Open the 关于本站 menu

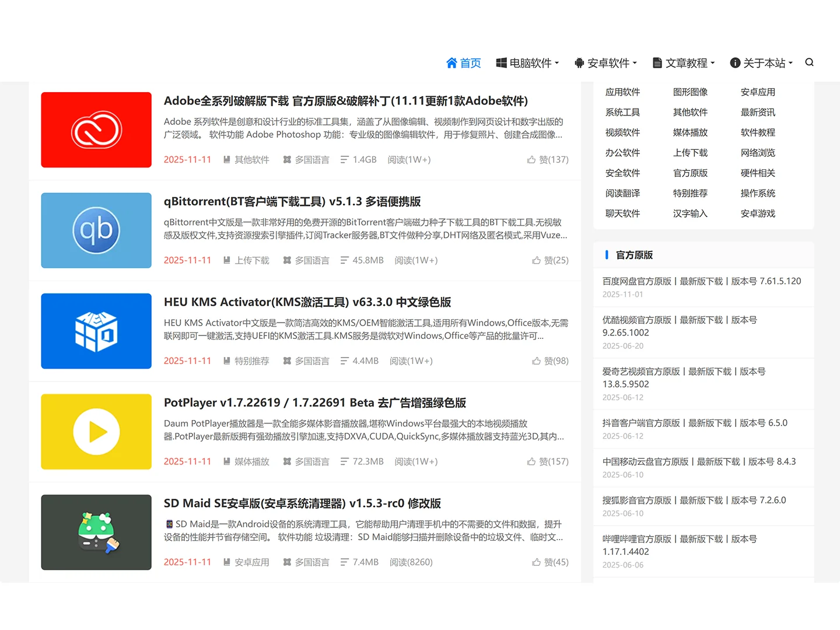click(761, 63)
